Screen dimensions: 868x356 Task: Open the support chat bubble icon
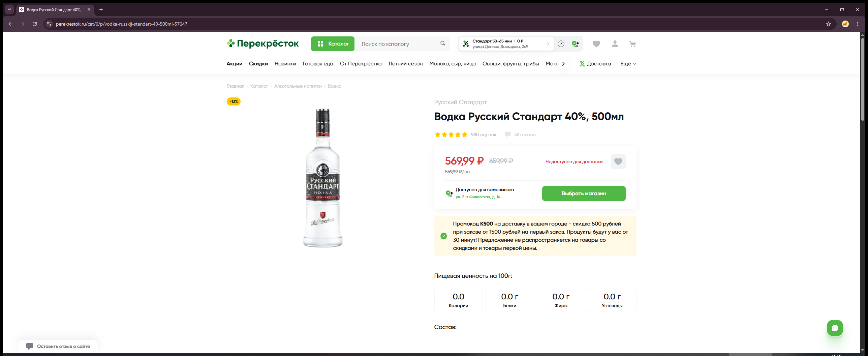835,328
